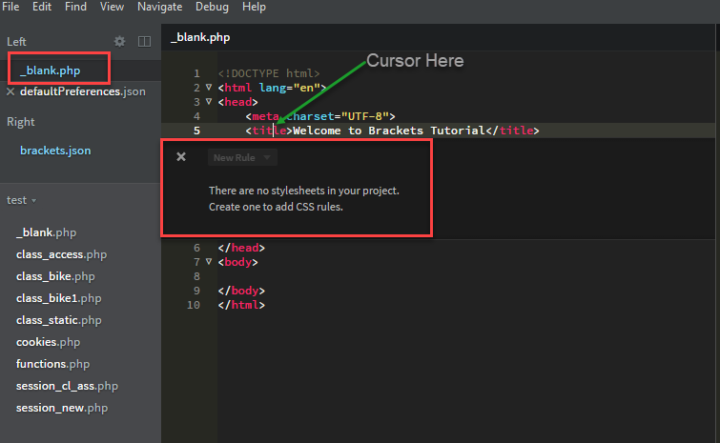Close defaultPreferences.json with its X icon
Viewport: 720px width, 443px height.
10,91
